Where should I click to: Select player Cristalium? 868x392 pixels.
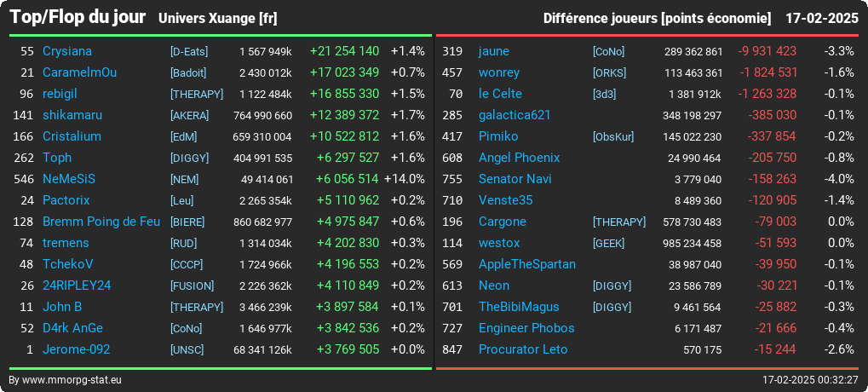[72, 136]
